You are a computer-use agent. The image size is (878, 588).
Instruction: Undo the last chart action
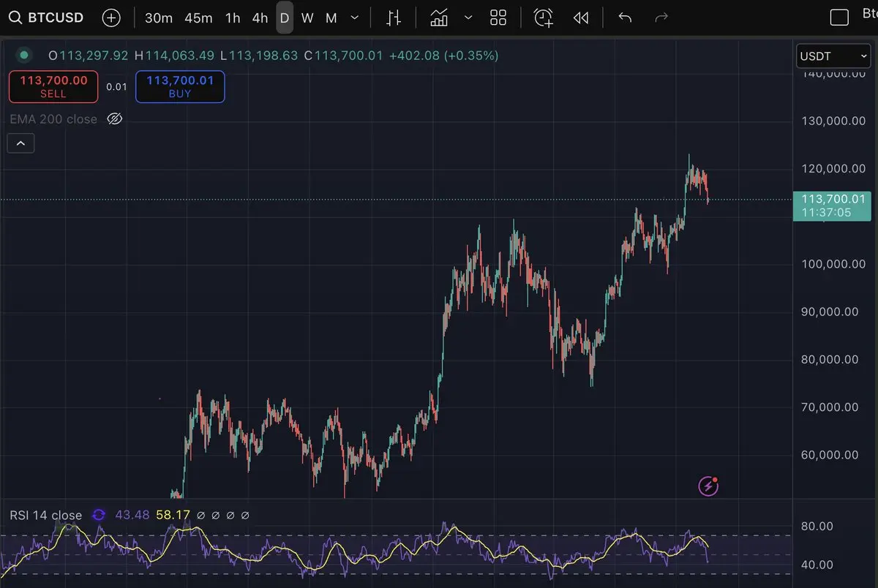pos(625,18)
